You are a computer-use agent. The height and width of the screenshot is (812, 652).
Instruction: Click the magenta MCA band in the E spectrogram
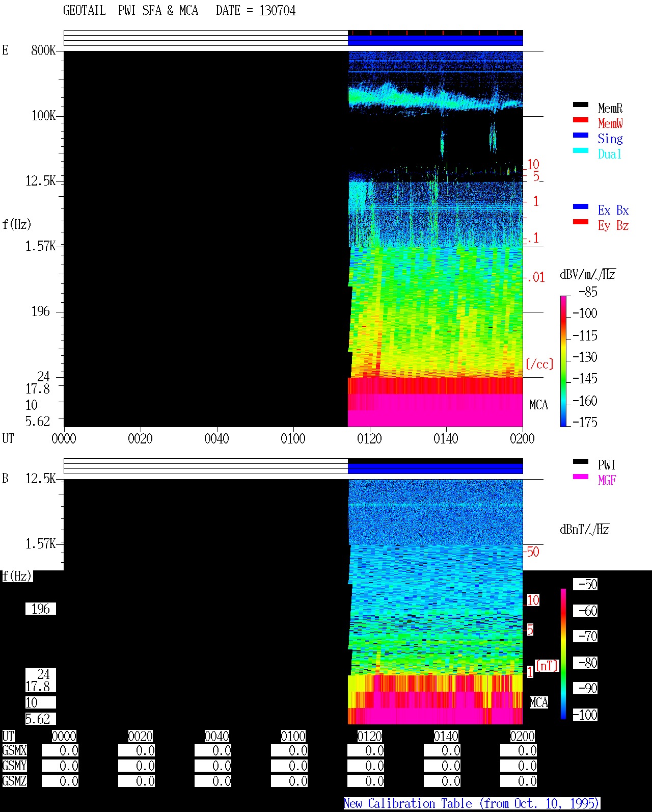[x=435, y=410]
